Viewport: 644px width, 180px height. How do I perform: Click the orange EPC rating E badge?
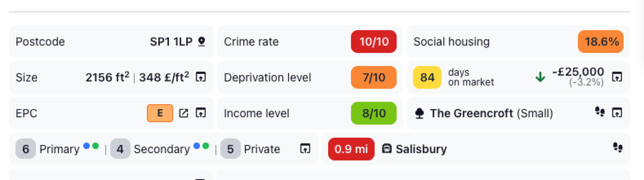(160, 113)
